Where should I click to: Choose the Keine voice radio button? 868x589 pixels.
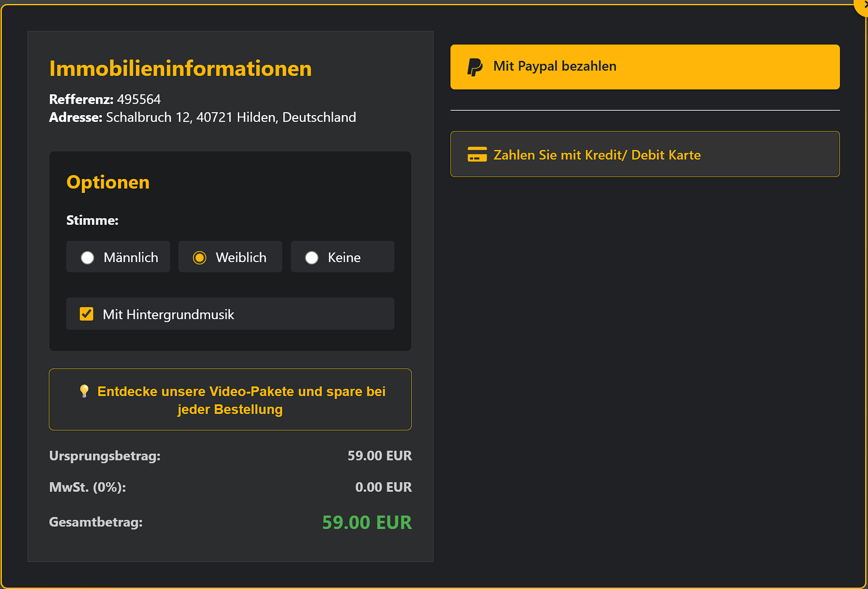pos(312,258)
